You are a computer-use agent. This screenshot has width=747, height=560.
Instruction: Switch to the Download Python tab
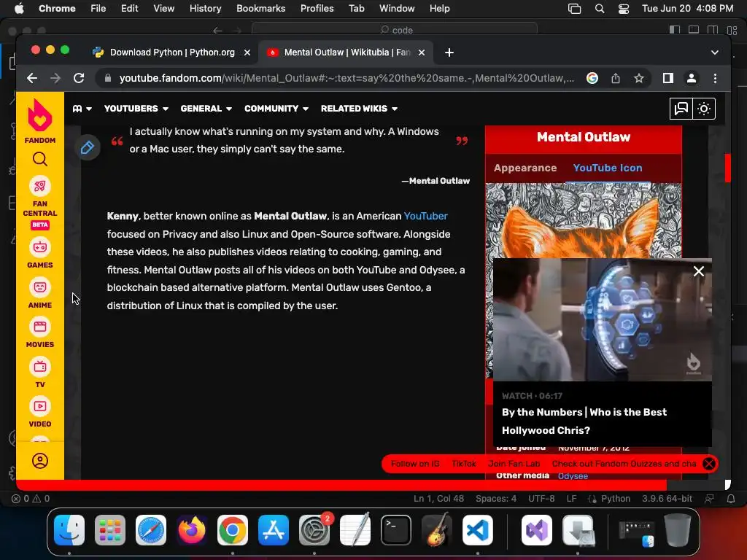pos(171,52)
